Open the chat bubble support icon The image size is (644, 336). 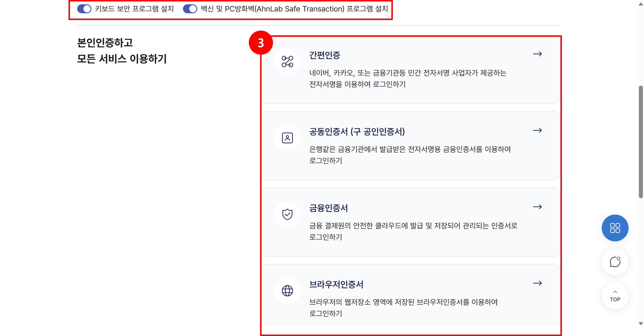point(615,262)
